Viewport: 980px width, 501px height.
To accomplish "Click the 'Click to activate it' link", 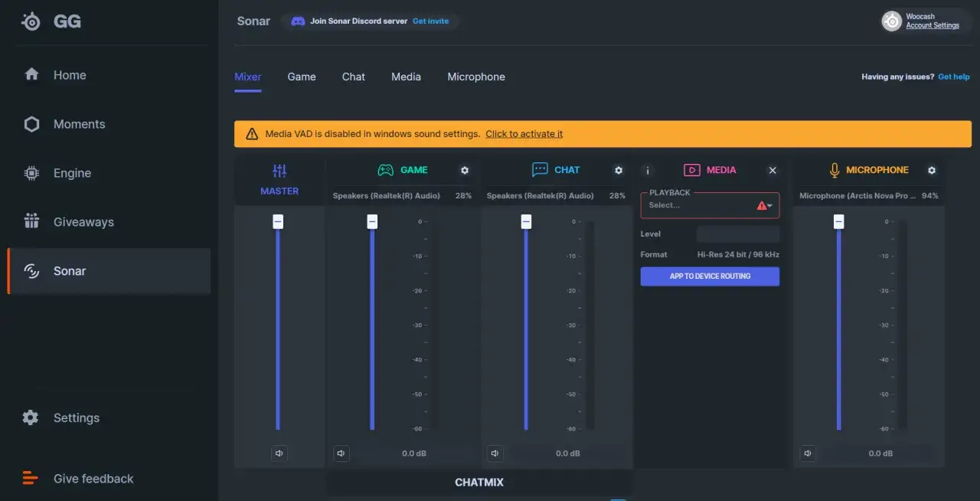I will 524,134.
